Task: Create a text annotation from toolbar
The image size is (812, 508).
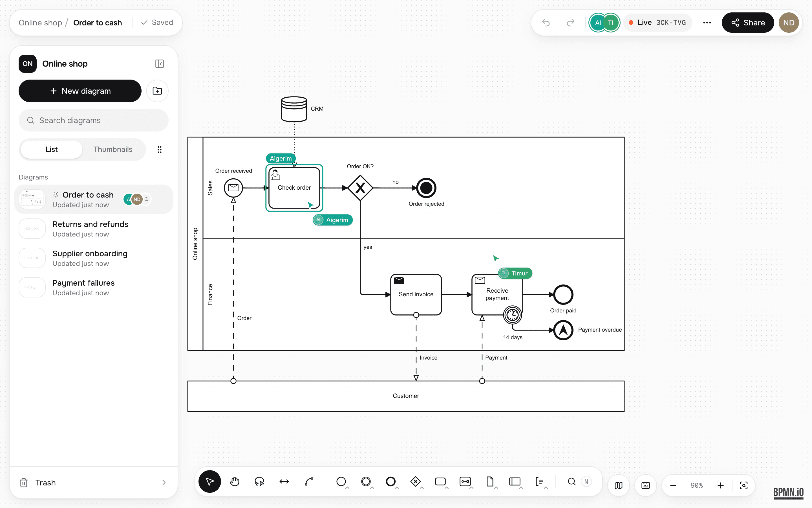Action: tap(540, 481)
